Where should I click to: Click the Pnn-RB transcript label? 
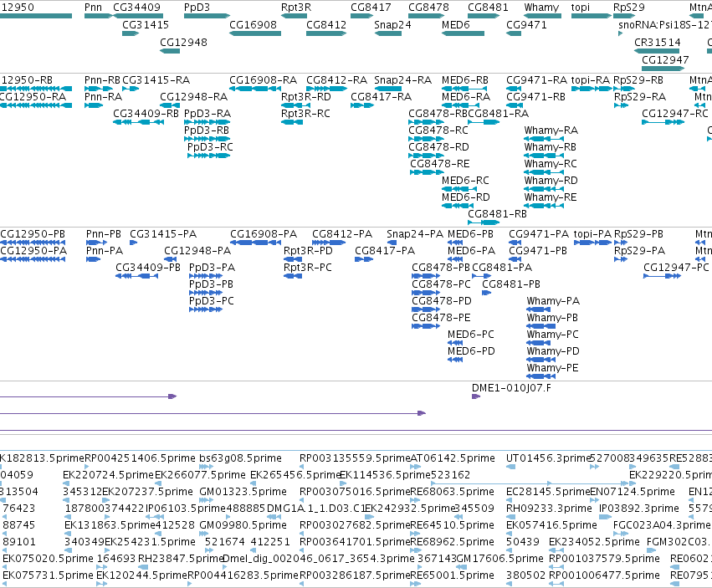pos(102,80)
